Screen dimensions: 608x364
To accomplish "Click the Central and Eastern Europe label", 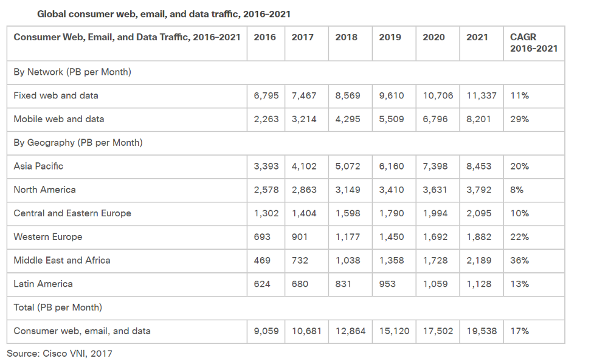I will 72,213.
